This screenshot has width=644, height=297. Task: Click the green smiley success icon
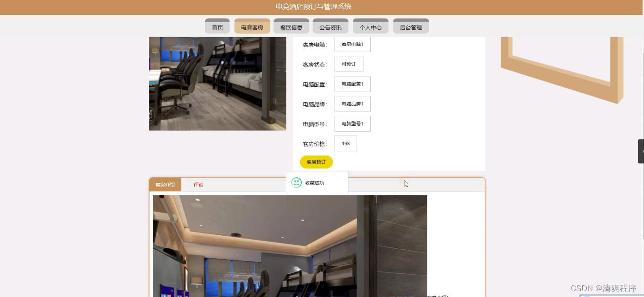296,183
